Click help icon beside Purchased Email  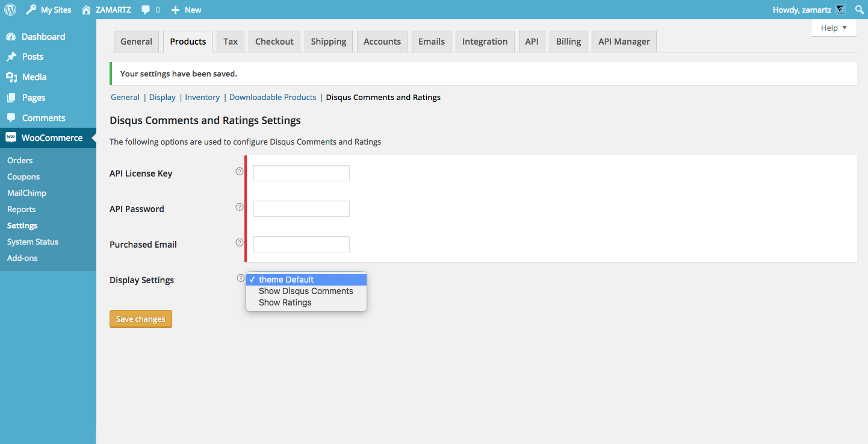[x=240, y=242]
